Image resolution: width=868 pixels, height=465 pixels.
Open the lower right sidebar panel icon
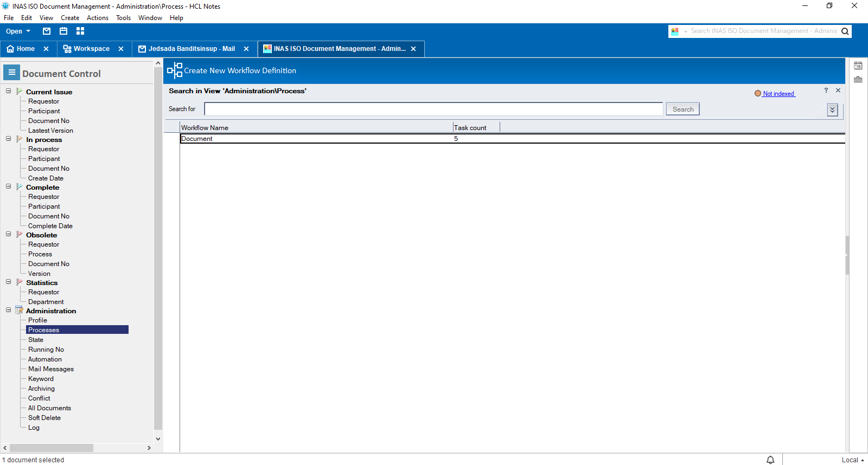(x=858, y=80)
